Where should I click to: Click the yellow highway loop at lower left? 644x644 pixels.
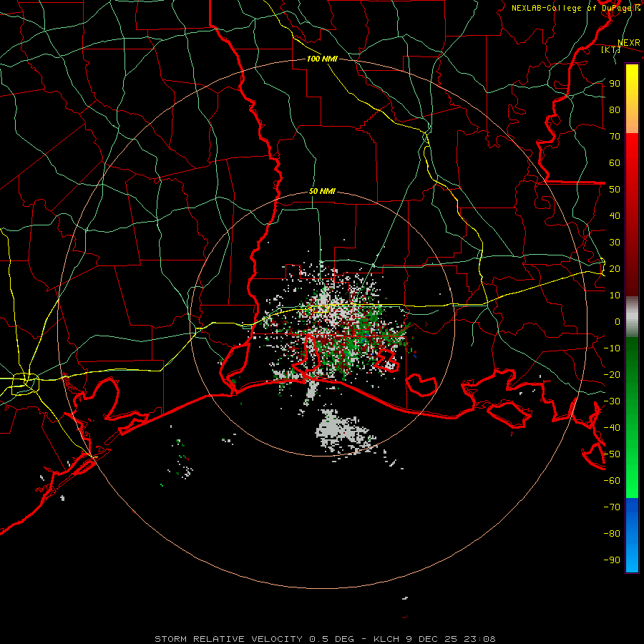click(25, 384)
